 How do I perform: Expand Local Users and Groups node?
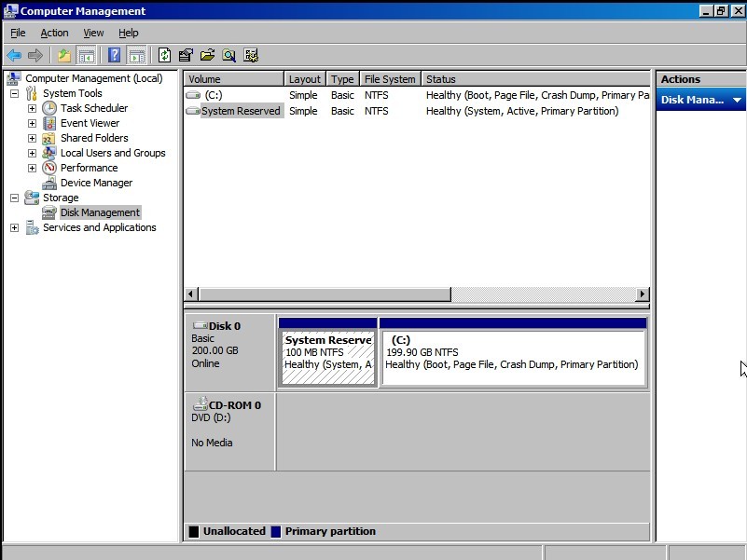tap(32, 154)
